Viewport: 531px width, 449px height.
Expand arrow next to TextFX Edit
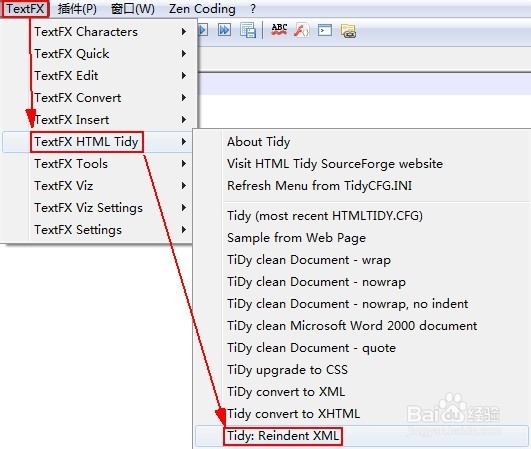click(x=184, y=76)
